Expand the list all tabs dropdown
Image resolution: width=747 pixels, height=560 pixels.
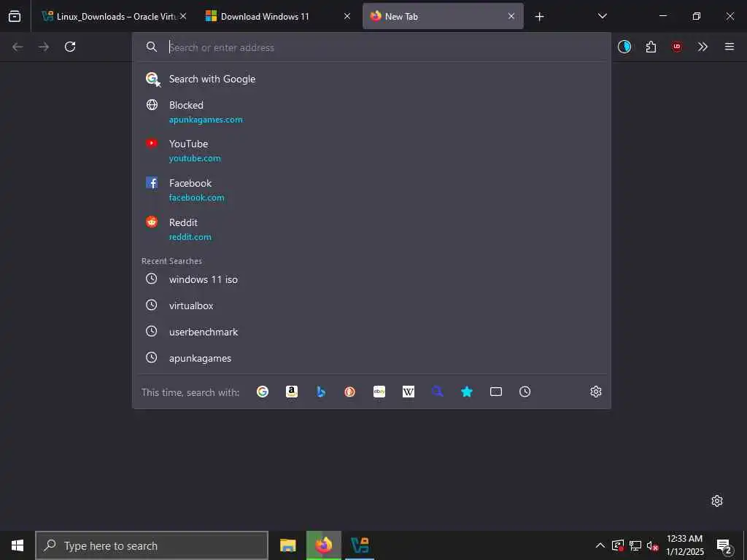(x=602, y=16)
